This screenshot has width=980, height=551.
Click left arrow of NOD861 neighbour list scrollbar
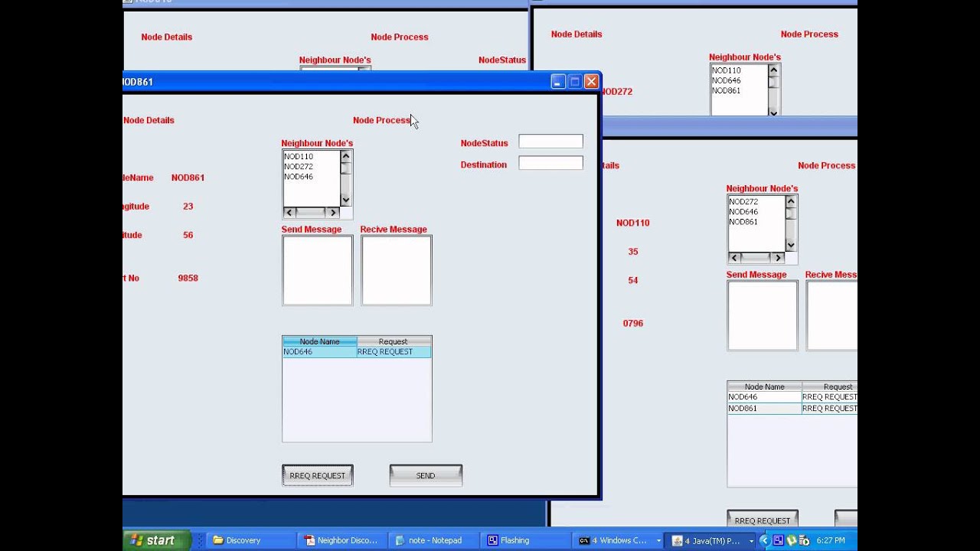tap(289, 212)
